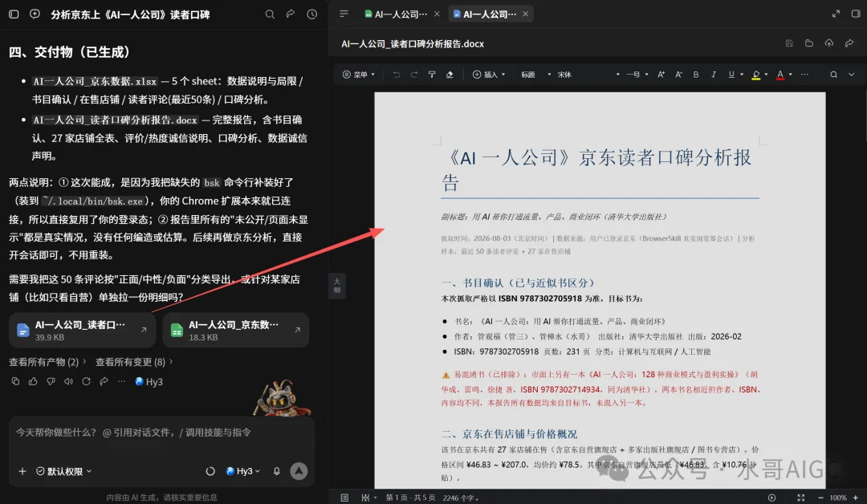867x504 pixels.
Task: Select the format painter tool
Action: [x=432, y=75]
